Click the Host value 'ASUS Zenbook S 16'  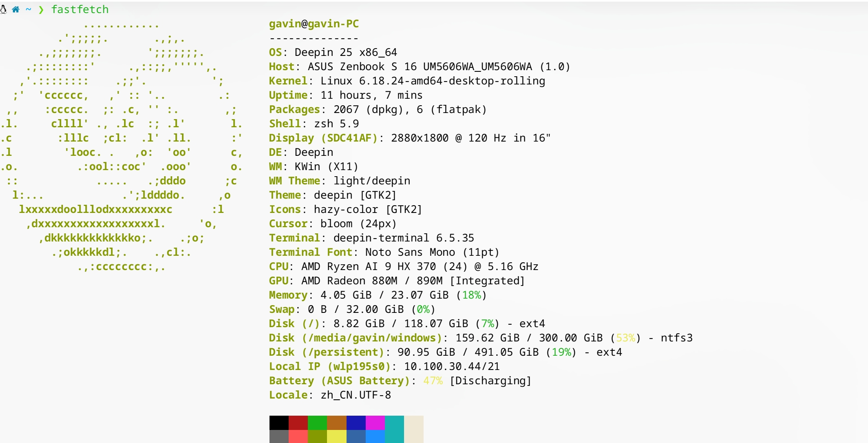[362, 66]
